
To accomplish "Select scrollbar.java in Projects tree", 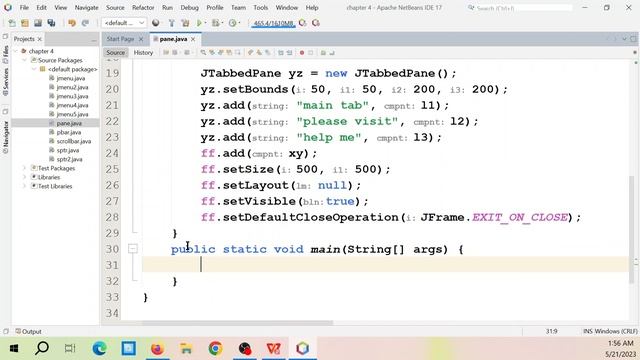I will coord(73,141).
